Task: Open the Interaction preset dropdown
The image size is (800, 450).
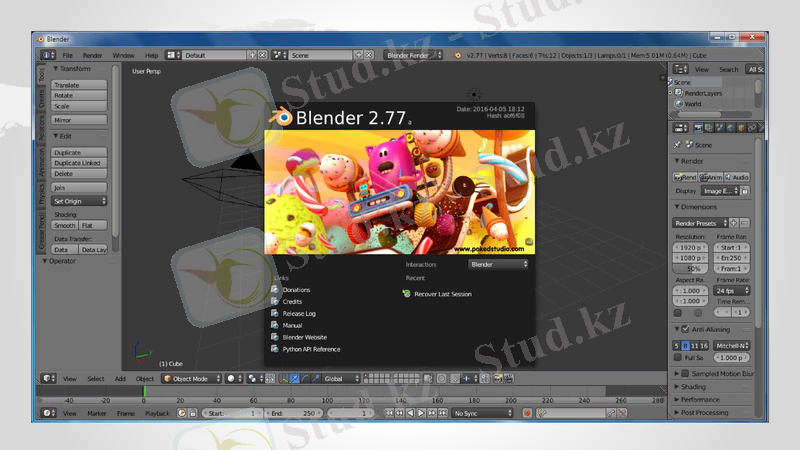Action: pyautogui.click(x=498, y=265)
